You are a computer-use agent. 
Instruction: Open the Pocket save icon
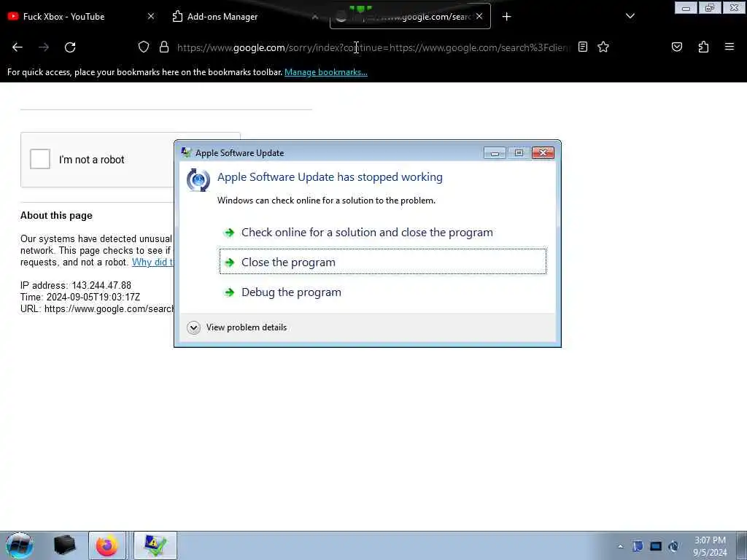point(677,47)
